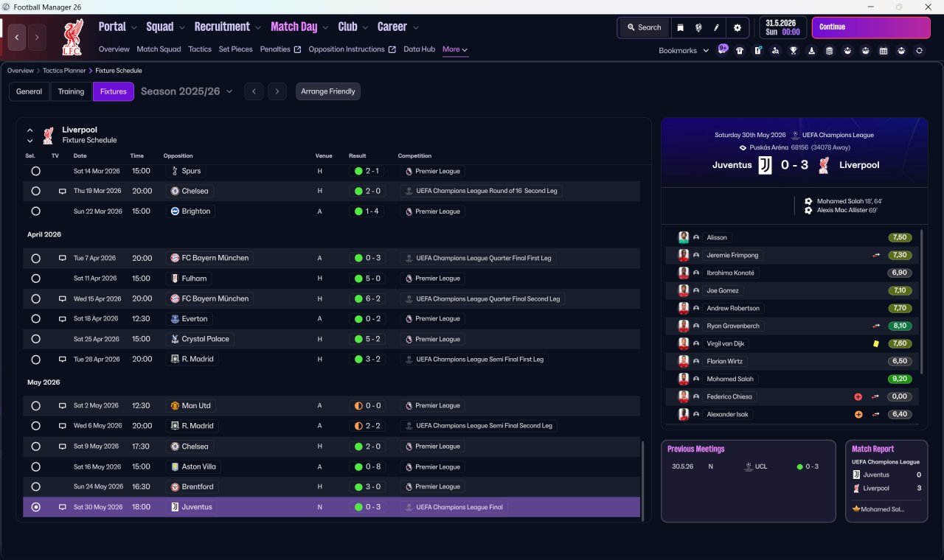
Task: Switch to the Training tab
Action: (71, 91)
